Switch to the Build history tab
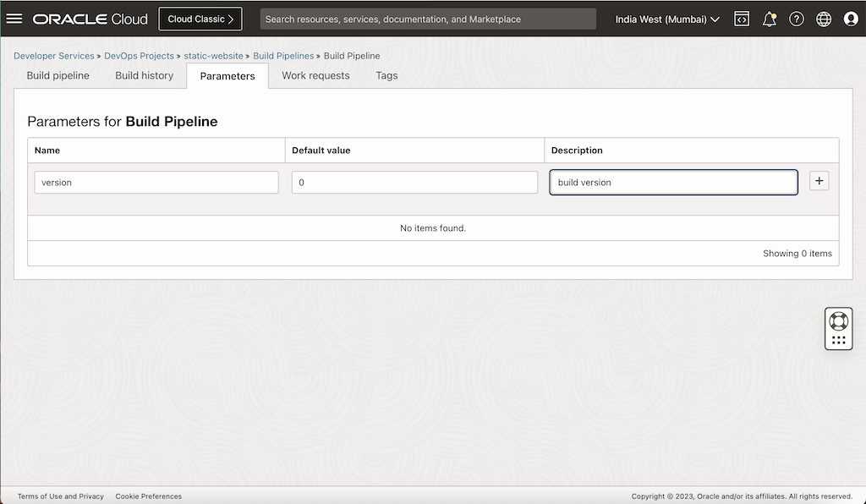 pos(144,75)
